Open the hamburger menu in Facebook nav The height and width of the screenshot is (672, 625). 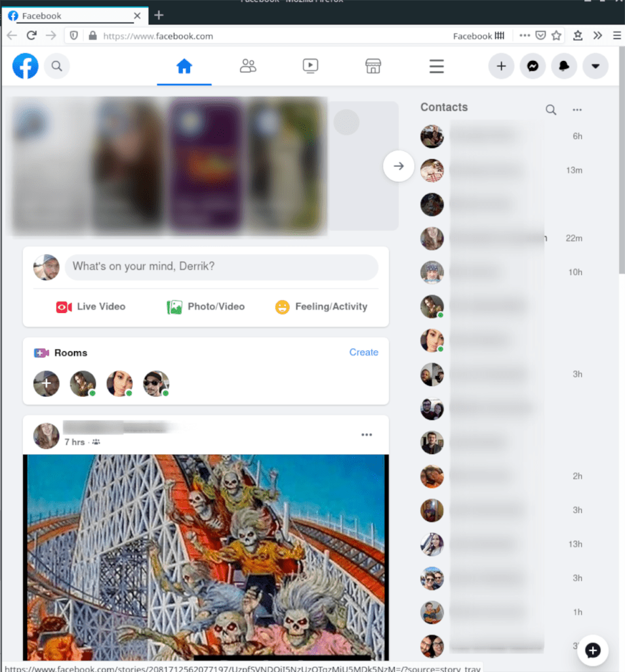coord(436,66)
